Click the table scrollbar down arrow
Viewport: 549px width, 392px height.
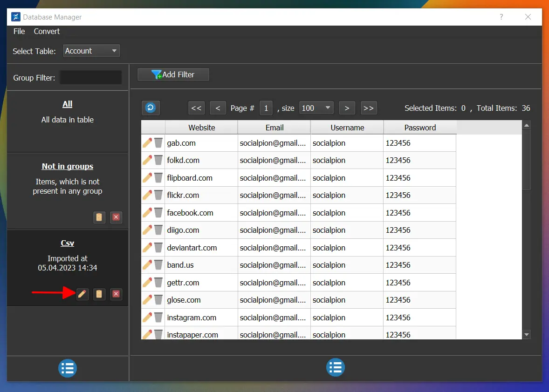[x=527, y=335]
